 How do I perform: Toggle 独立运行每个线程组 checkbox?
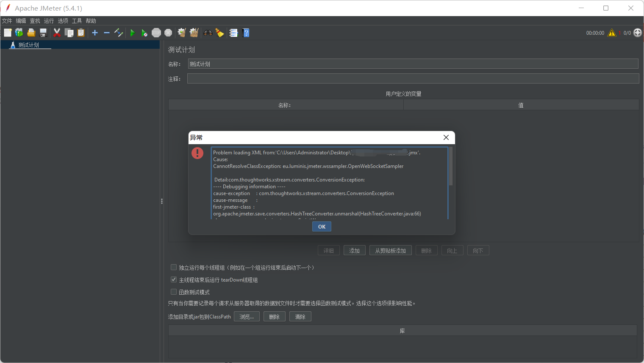pyautogui.click(x=174, y=267)
